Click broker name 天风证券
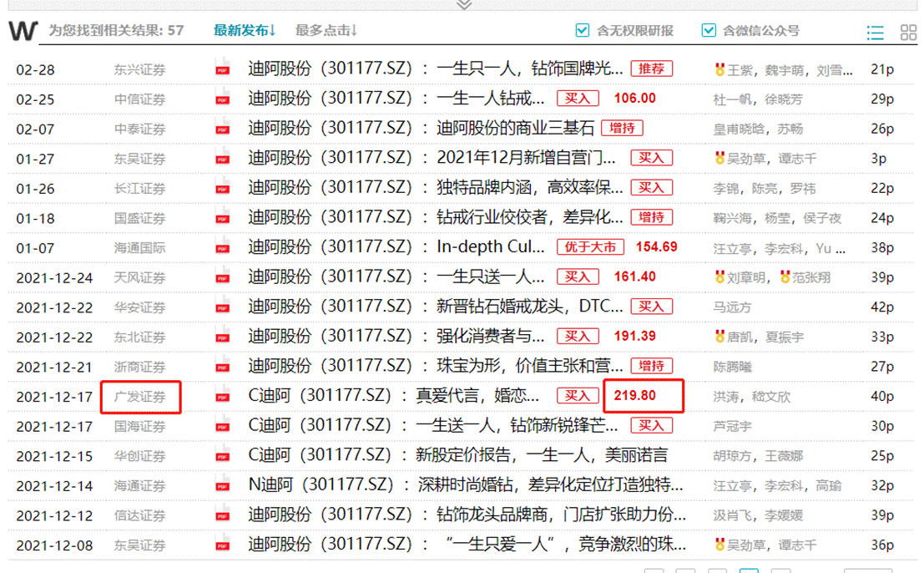 [x=139, y=277]
